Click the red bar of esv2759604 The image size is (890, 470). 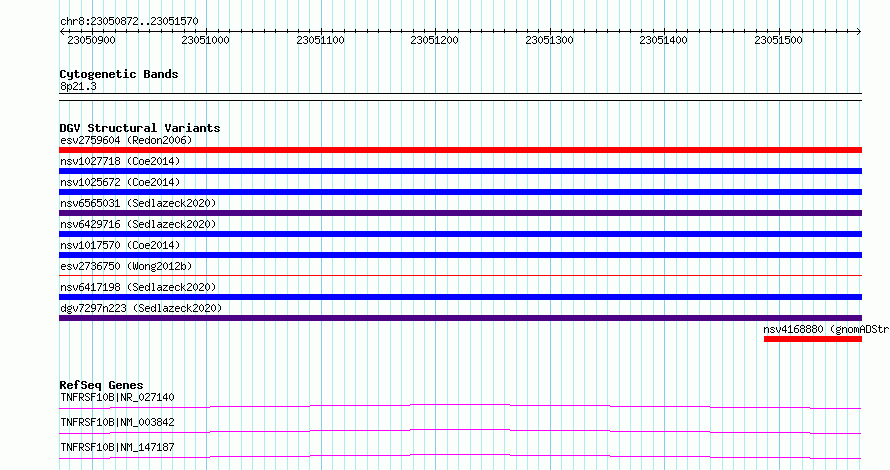(460, 150)
